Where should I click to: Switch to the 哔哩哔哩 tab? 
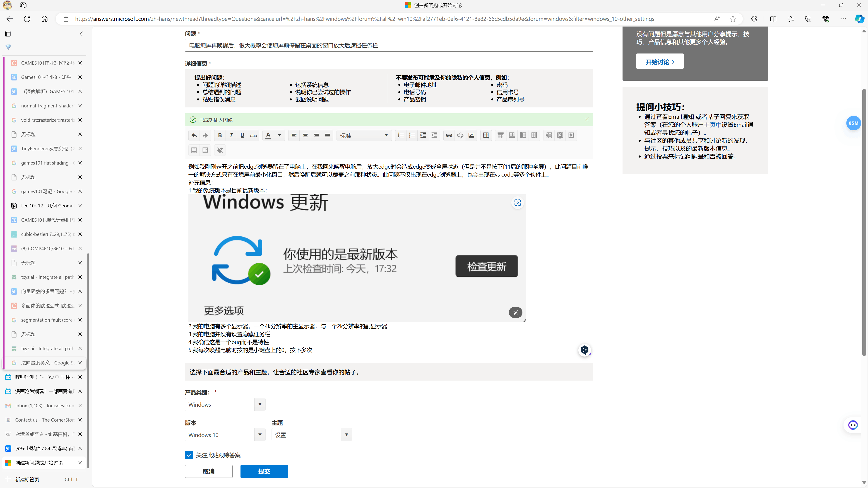(44, 377)
